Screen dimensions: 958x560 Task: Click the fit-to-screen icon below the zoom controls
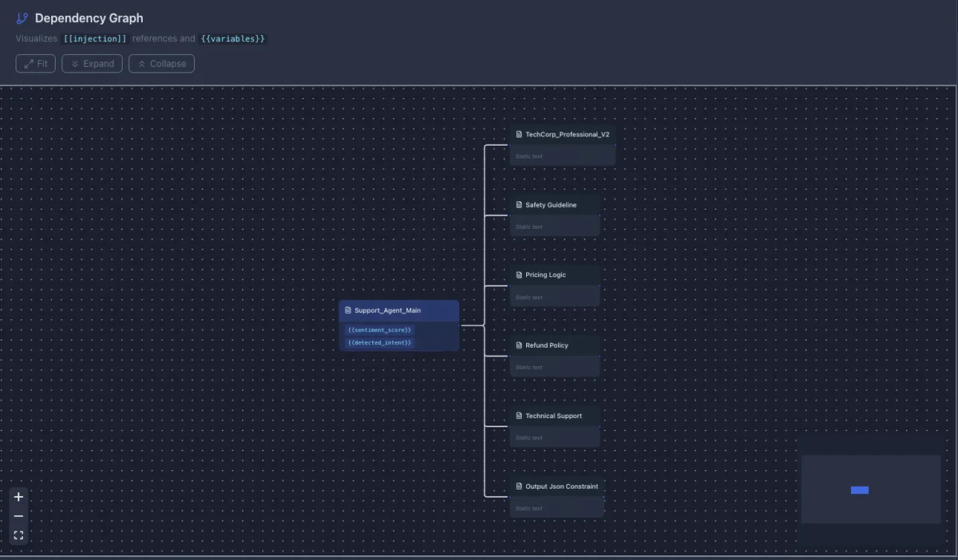pos(18,534)
